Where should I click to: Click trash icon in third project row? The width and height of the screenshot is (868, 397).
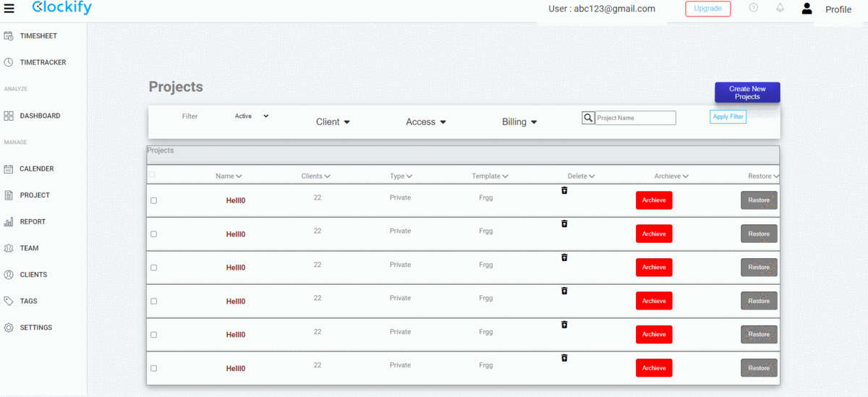pyautogui.click(x=564, y=257)
